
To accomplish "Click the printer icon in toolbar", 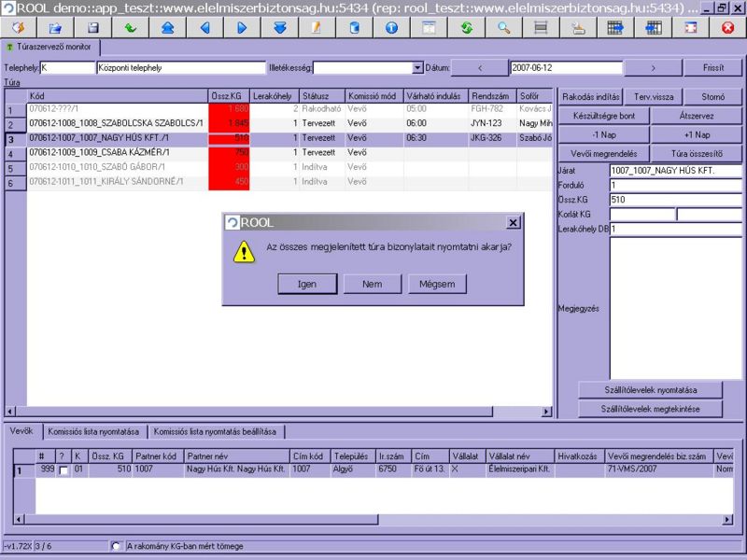I will [578, 28].
